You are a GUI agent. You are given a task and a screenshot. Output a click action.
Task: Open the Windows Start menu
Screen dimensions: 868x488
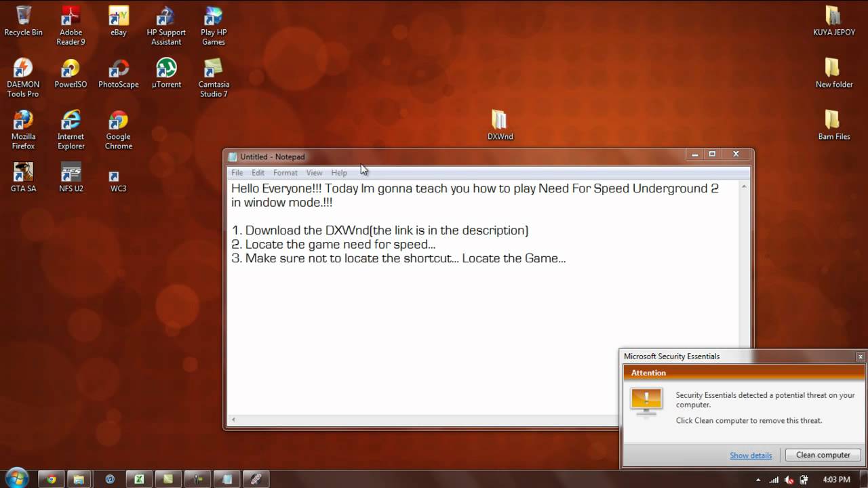16,479
